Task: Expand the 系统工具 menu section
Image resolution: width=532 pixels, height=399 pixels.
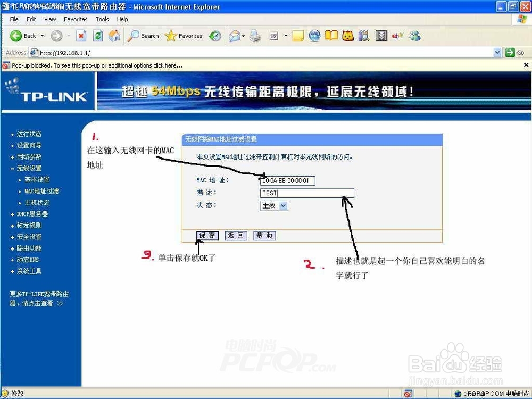Action: [x=13, y=271]
